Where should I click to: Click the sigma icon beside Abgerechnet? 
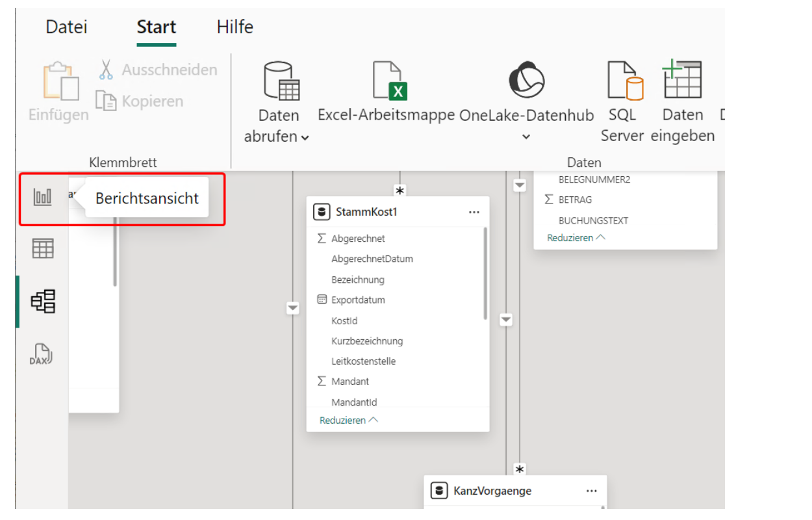(322, 239)
